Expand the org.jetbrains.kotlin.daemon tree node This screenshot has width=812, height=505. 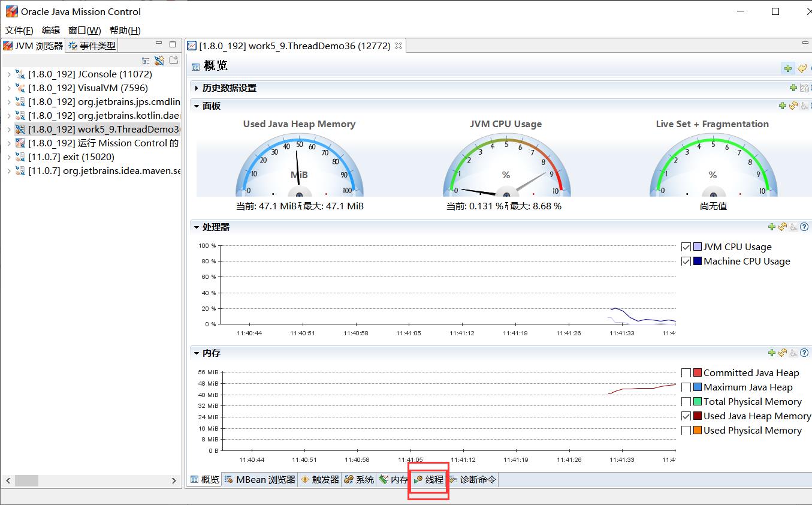(8, 116)
